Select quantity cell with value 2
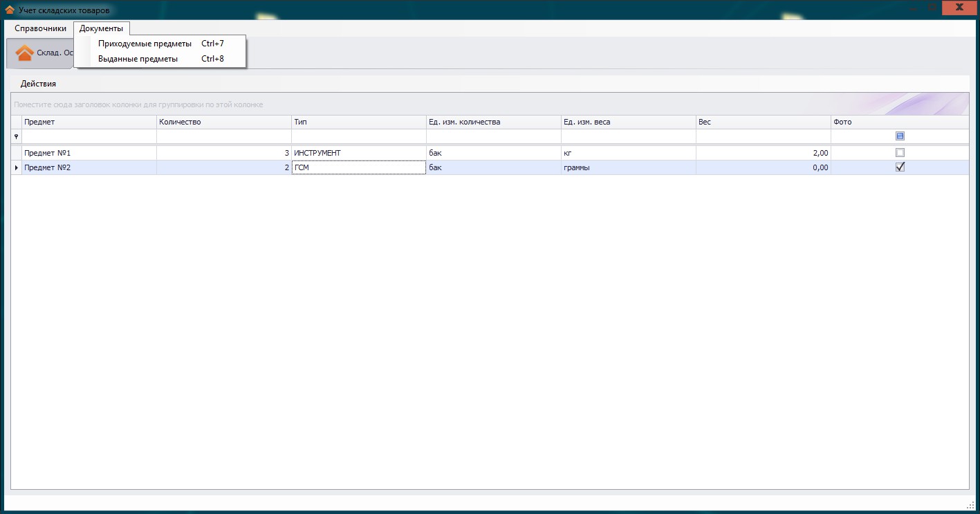This screenshot has width=980, height=514. pyautogui.click(x=224, y=167)
